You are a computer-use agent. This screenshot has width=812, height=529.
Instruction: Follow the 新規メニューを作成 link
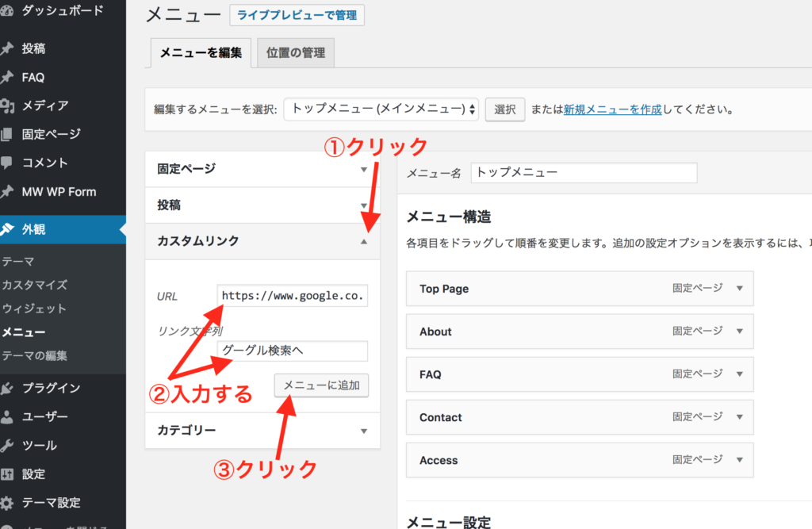[x=612, y=109]
